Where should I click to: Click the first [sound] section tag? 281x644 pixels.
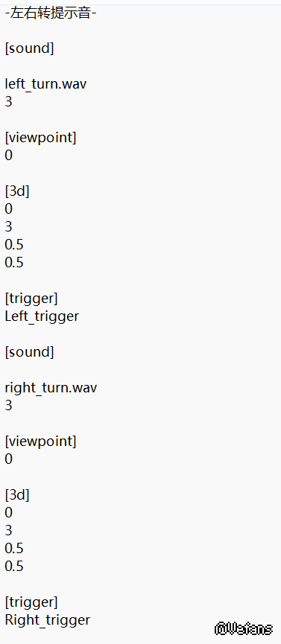[30, 48]
